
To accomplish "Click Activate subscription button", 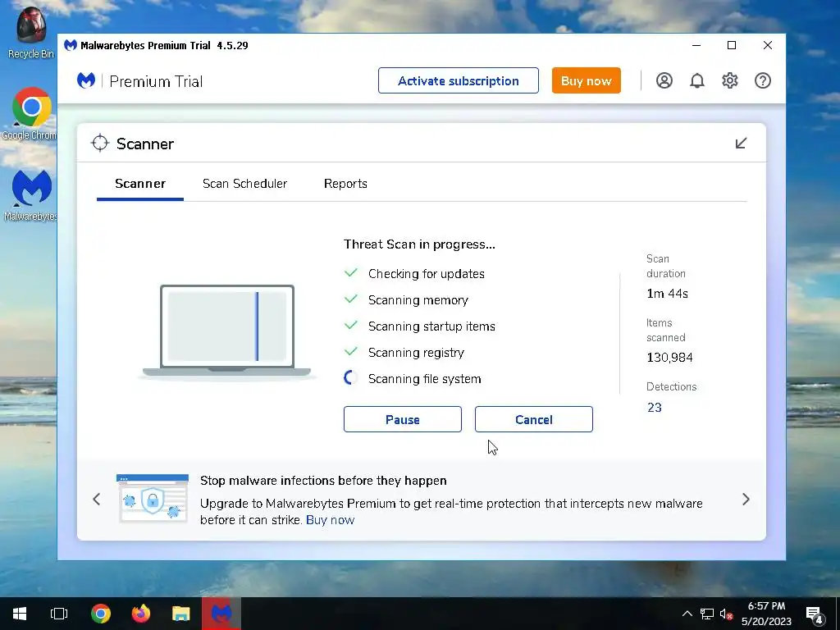I will pos(458,80).
